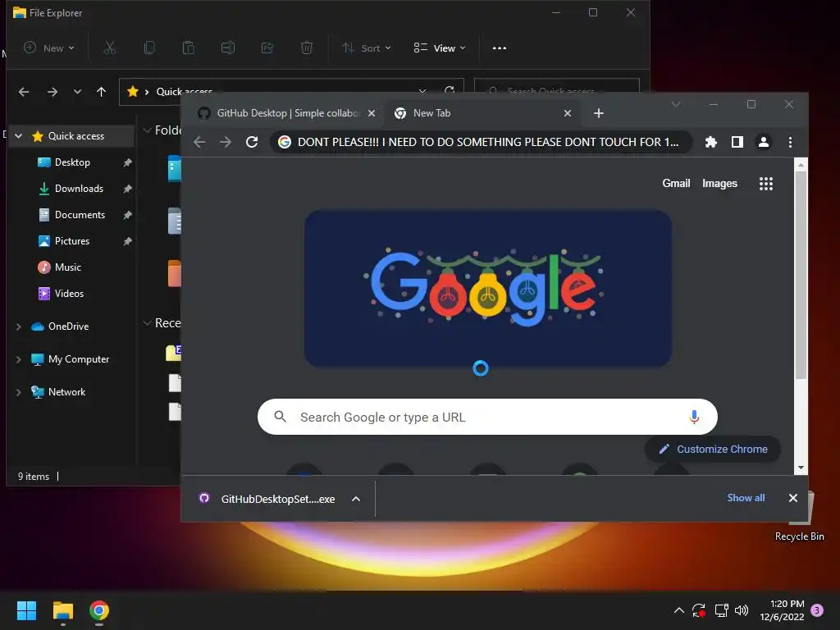Go back in File Explorer navigation
840x630 pixels.
click(24, 92)
